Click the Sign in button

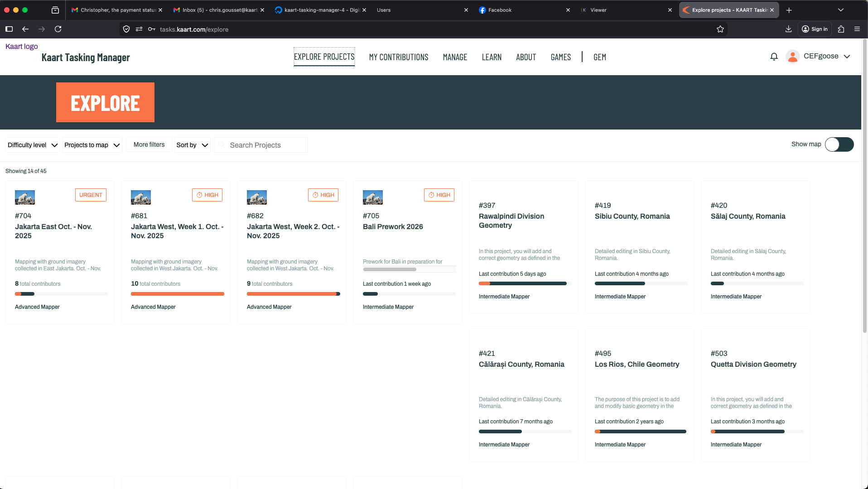click(x=815, y=29)
